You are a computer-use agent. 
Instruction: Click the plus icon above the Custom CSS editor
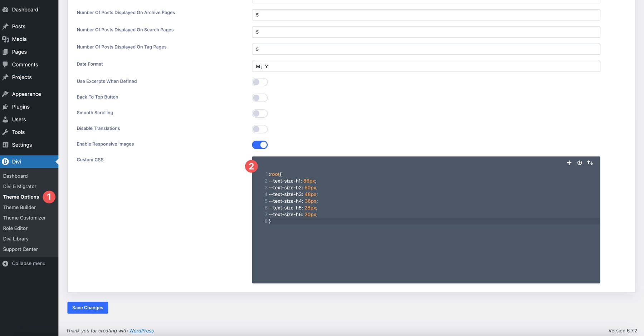[569, 163]
